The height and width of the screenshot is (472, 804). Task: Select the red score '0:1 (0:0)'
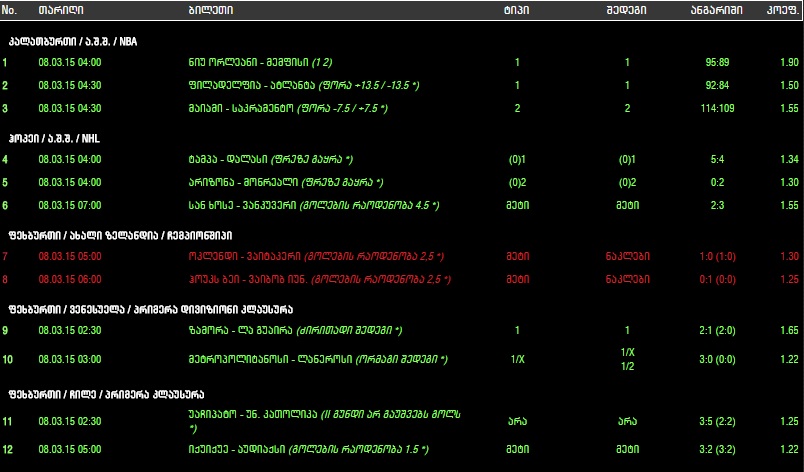click(x=717, y=279)
